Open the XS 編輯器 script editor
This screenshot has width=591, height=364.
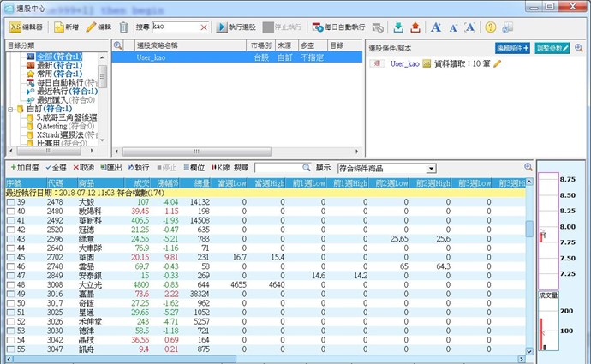pyautogui.click(x=27, y=27)
